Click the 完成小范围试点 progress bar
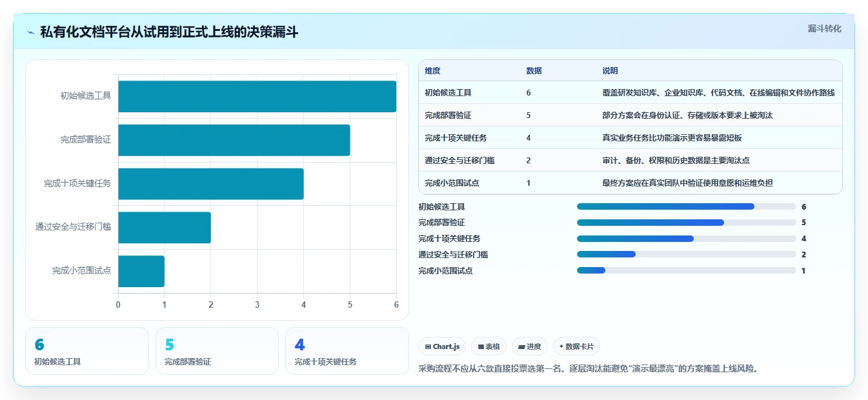 point(686,271)
